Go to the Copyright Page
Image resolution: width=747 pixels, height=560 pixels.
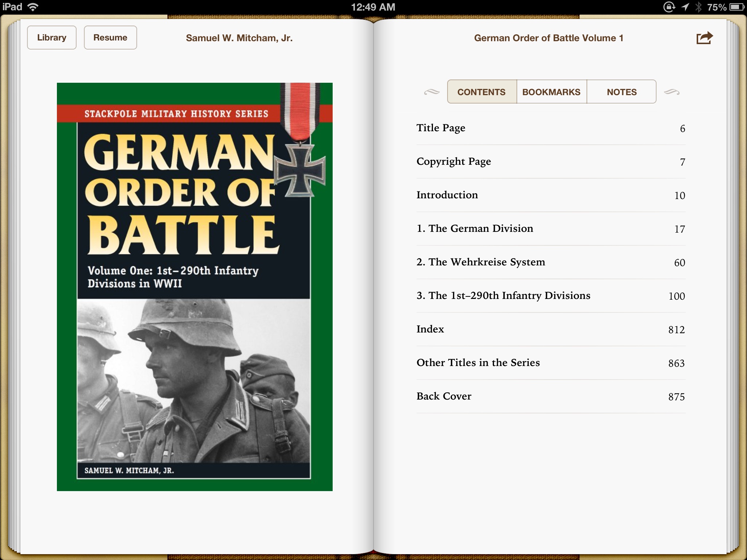click(551, 162)
